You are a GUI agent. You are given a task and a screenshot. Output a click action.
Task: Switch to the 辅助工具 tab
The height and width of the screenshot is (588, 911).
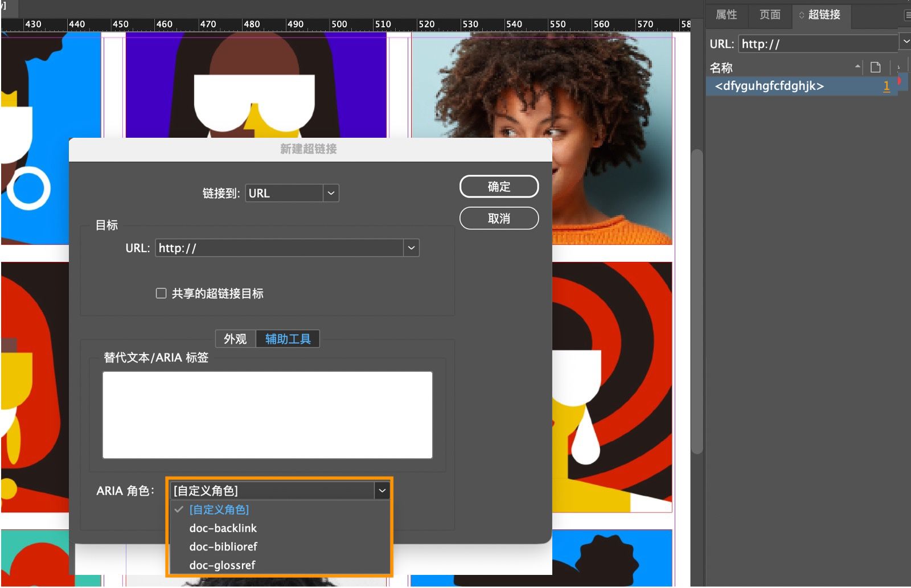point(288,339)
